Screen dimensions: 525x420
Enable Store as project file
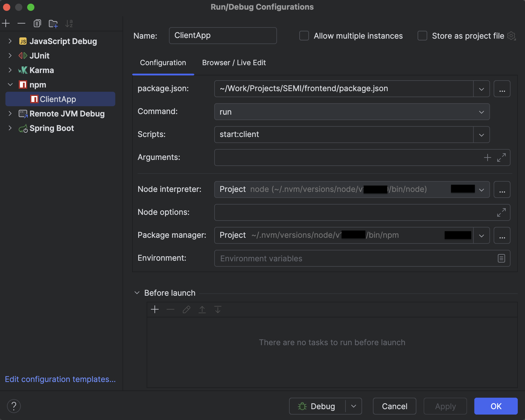tap(422, 36)
